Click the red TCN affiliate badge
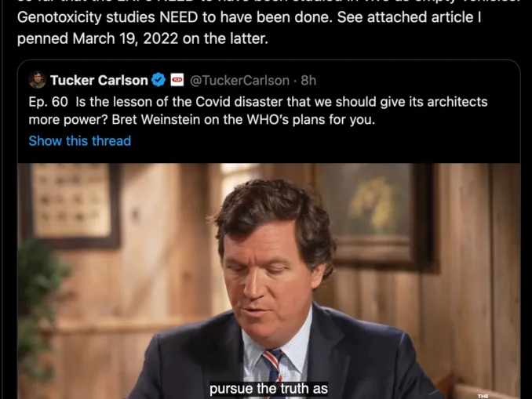The width and height of the screenshot is (532, 399). [177, 80]
